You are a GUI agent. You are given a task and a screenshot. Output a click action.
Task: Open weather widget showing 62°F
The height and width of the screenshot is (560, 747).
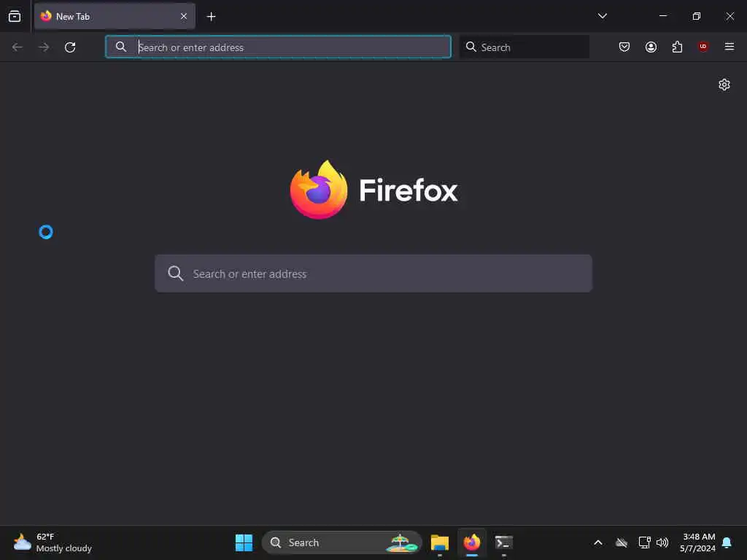pos(53,542)
